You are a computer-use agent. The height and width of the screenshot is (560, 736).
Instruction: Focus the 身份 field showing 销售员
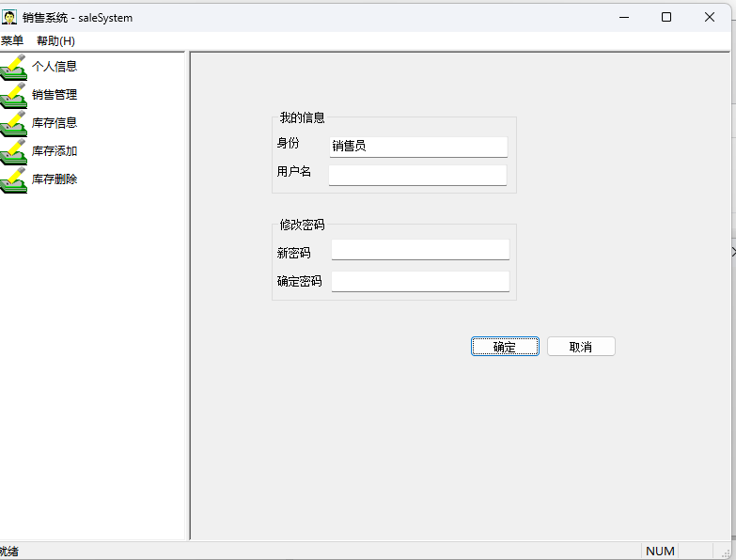pos(418,147)
